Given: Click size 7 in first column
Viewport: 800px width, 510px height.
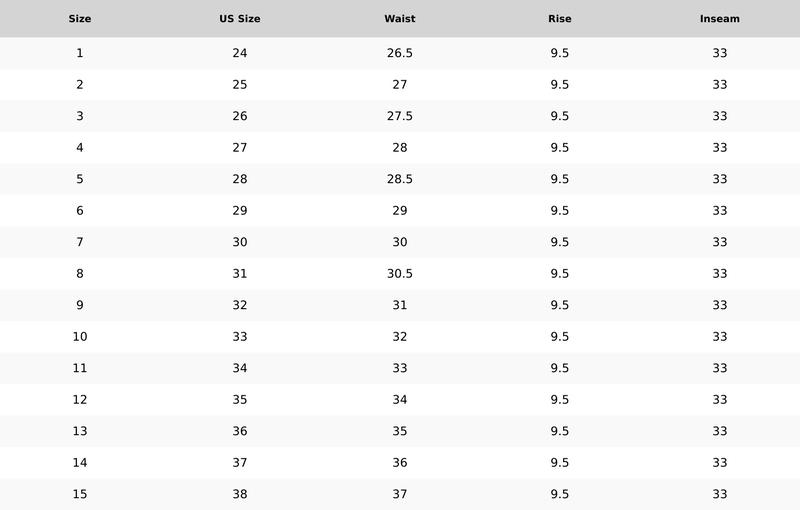Looking at the screenshot, I should 80,242.
